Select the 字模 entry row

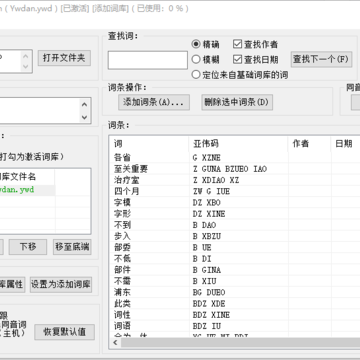[x=235, y=203]
